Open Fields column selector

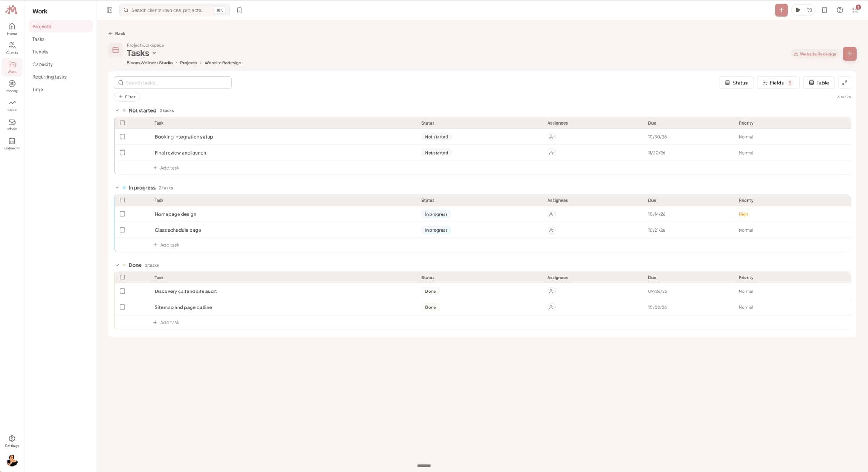point(778,83)
